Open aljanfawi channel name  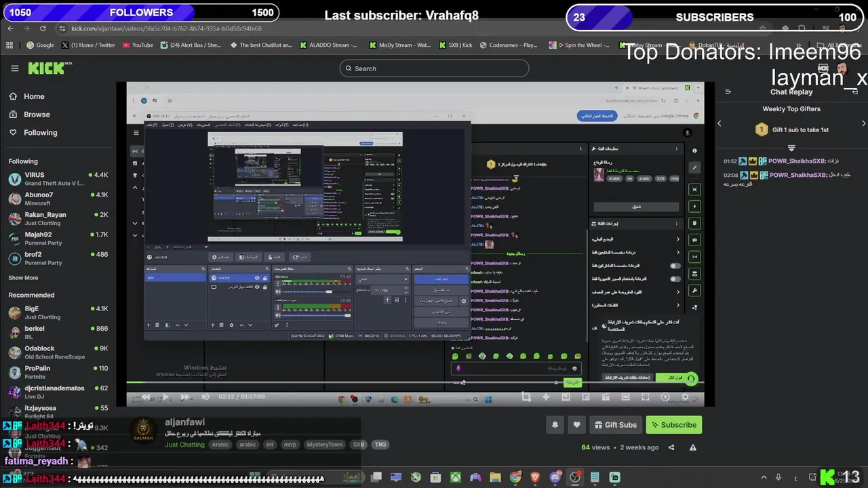184,422
